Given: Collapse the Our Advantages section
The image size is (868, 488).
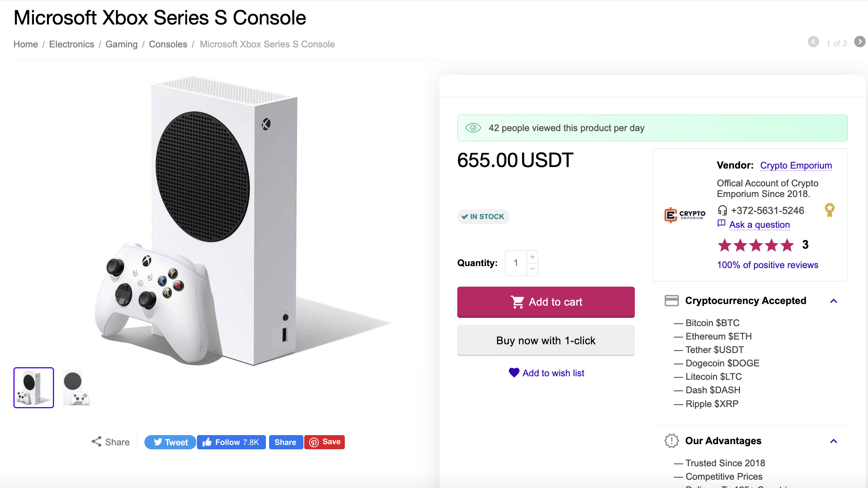Looking at the screenshot, I should (x=833, y=441).
